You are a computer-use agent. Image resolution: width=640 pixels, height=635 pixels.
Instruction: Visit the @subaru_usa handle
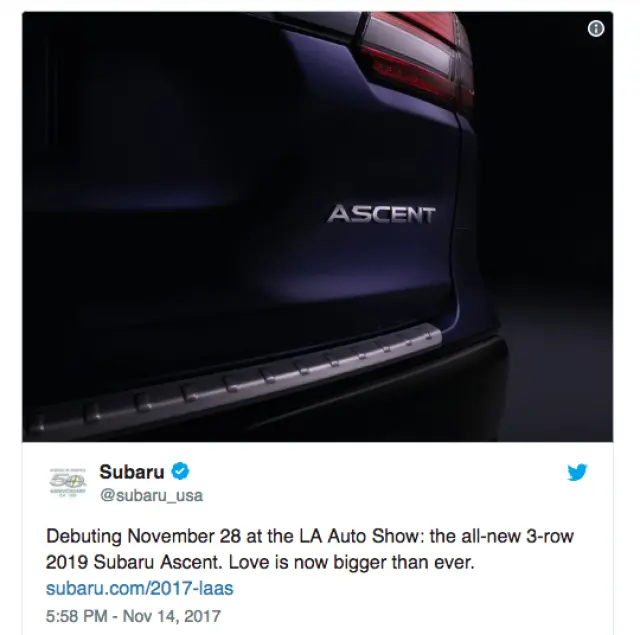151,495
